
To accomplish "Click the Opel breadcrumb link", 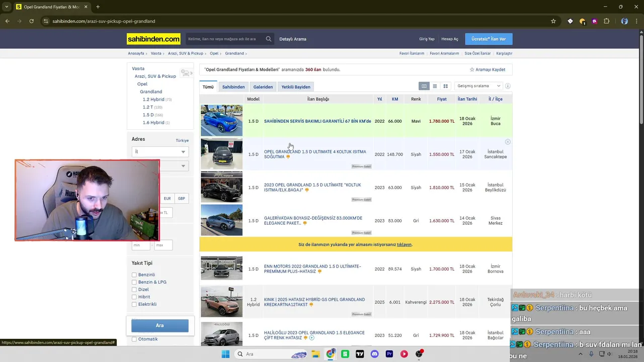I will 214,53.
